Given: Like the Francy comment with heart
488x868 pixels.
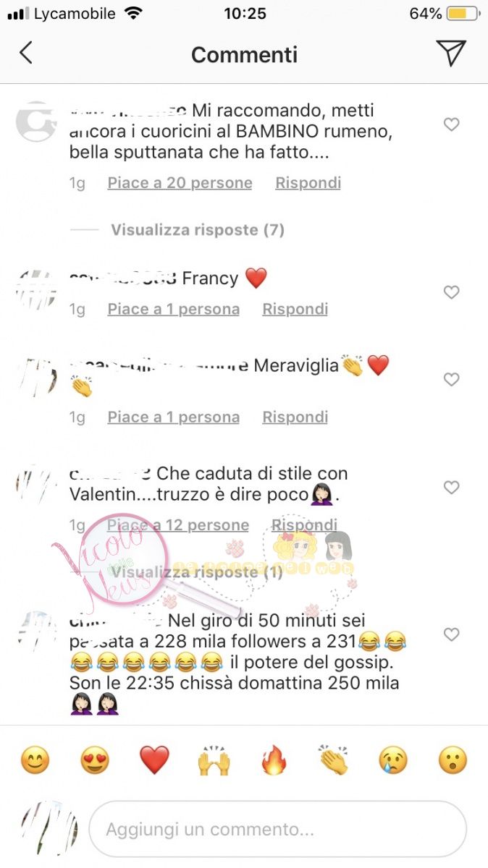Looking at the screenshot, I should coord(451,292).
